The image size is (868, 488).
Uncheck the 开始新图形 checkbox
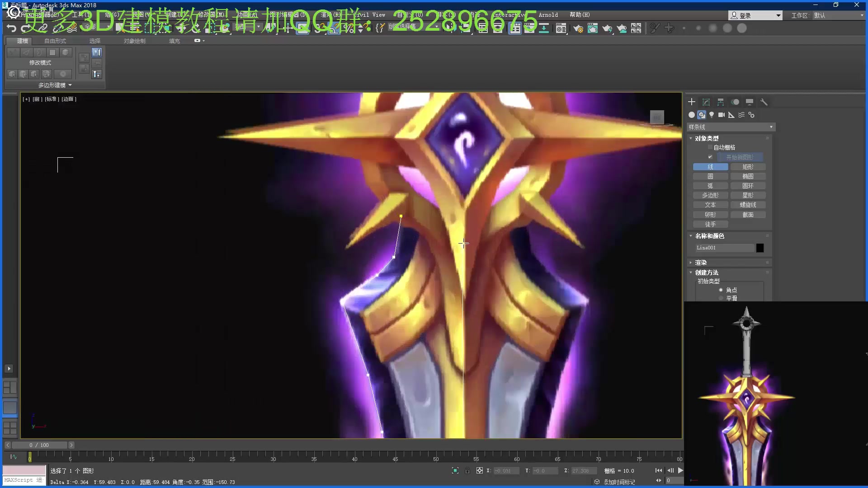[x=710, y=157]
